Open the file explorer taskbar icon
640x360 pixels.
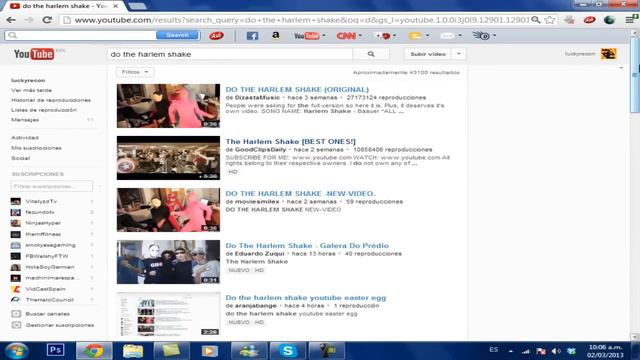pos(133,351)
